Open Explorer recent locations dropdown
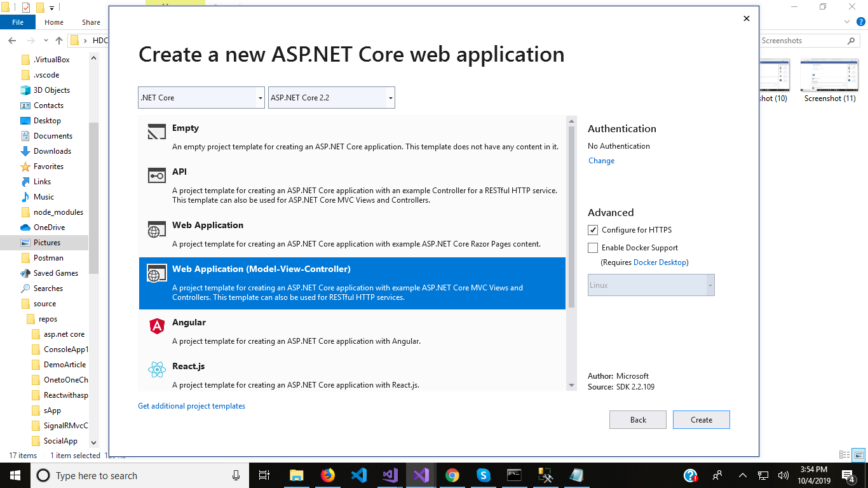Image resolution: width=868 pixels, height=488 pixels. tap(45, 41)
